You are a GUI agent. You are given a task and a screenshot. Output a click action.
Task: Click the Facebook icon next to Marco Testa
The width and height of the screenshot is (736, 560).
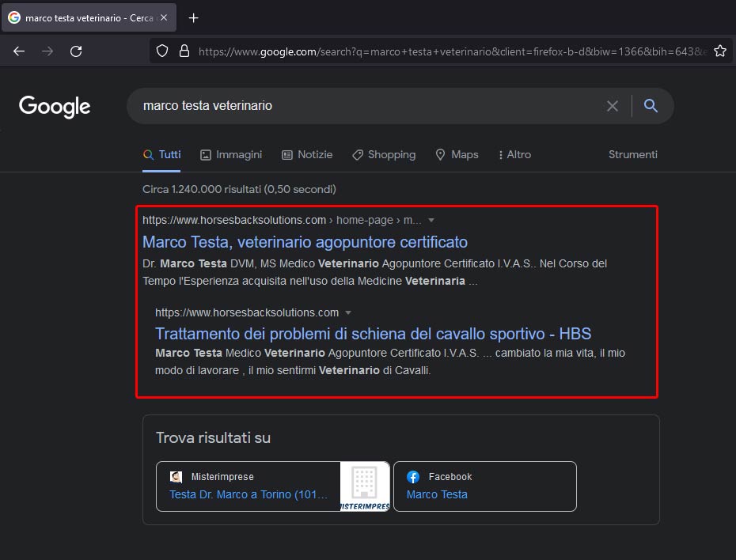pyautogui.click(x=412, y=476)
